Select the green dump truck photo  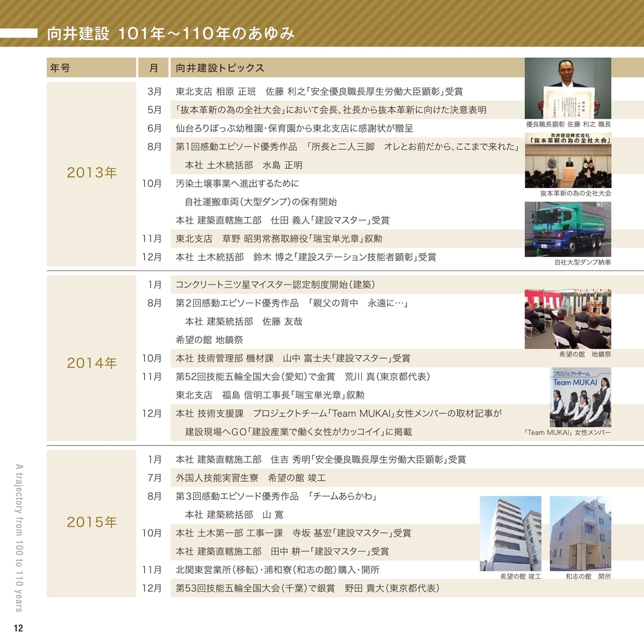click(567, 229)
